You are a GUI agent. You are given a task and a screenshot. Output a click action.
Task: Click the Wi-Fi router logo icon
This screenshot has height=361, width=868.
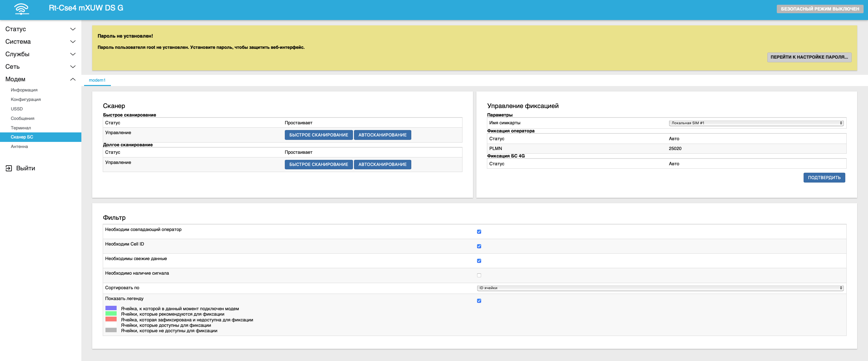click(22, 9)
